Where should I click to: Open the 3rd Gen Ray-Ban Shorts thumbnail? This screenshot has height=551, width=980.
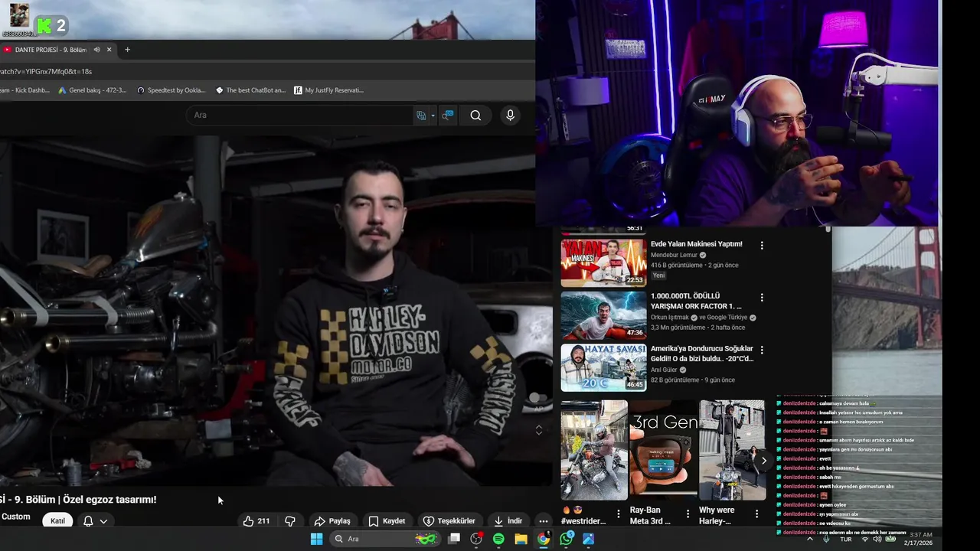pyautogui.click(x=663, y=450)
